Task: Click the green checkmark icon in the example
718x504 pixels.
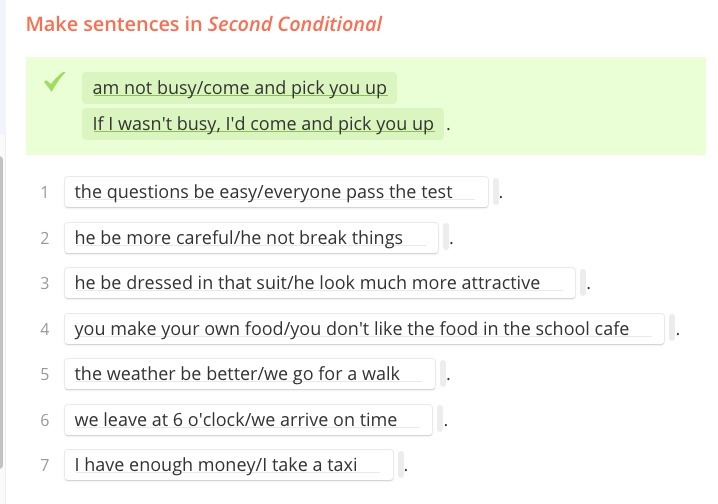Action: (x=54, y=83)
